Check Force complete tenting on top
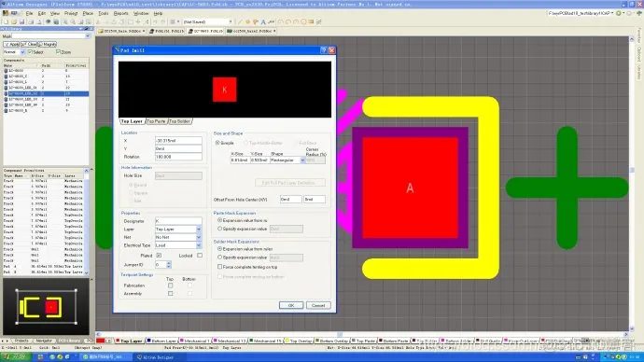644x362 pixels. point(219,267)
